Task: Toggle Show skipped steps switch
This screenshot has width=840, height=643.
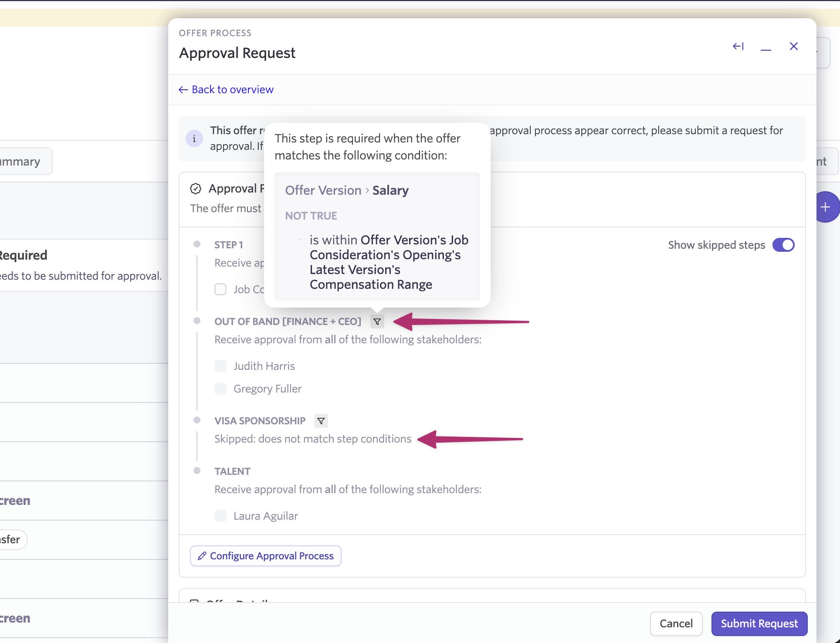Action: 783,245
